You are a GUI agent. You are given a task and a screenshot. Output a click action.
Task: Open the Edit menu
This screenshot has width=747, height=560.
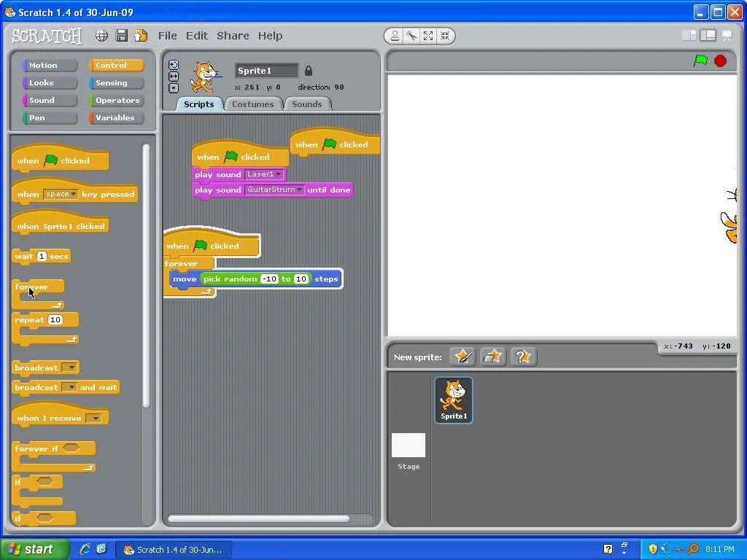[x=197, y=36]
